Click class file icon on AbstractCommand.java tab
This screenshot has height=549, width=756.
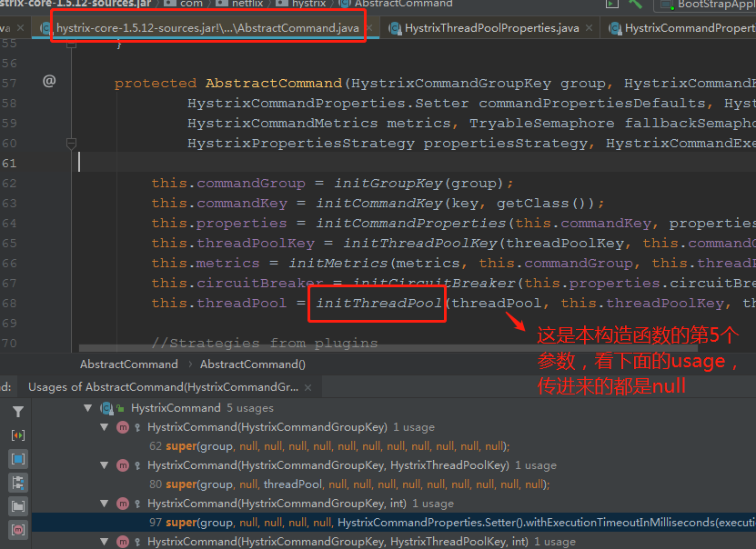tap(45, 28)
